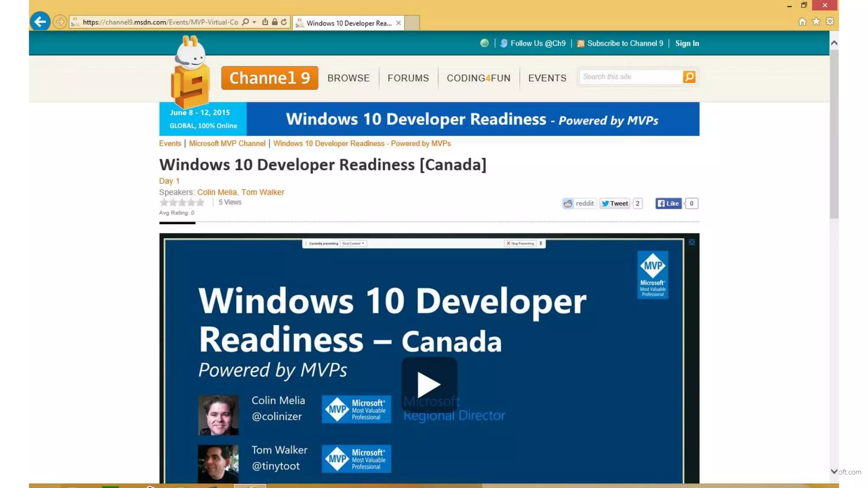Click the browser Forward arrow button
The image size is (868, 488).
[60, 22]
